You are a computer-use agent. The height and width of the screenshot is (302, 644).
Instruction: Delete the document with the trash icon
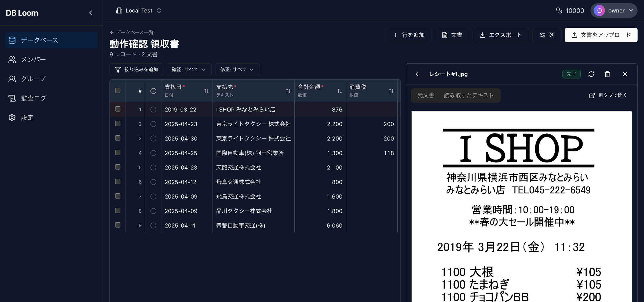(608, 74)
